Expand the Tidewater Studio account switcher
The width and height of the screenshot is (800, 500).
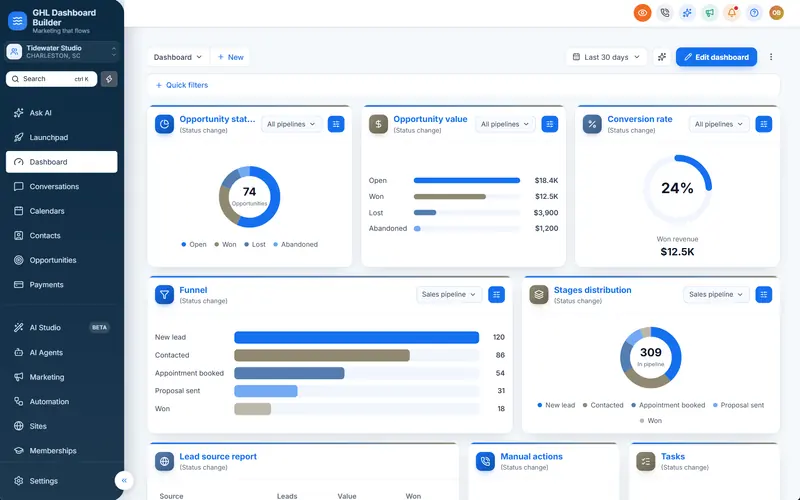(62, 52)
